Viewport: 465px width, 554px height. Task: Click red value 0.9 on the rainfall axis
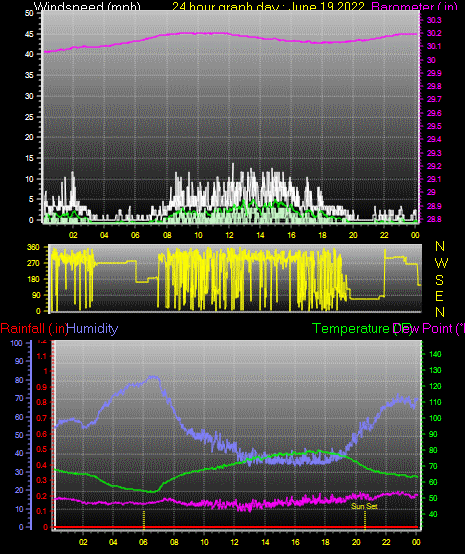click(42, 387)
